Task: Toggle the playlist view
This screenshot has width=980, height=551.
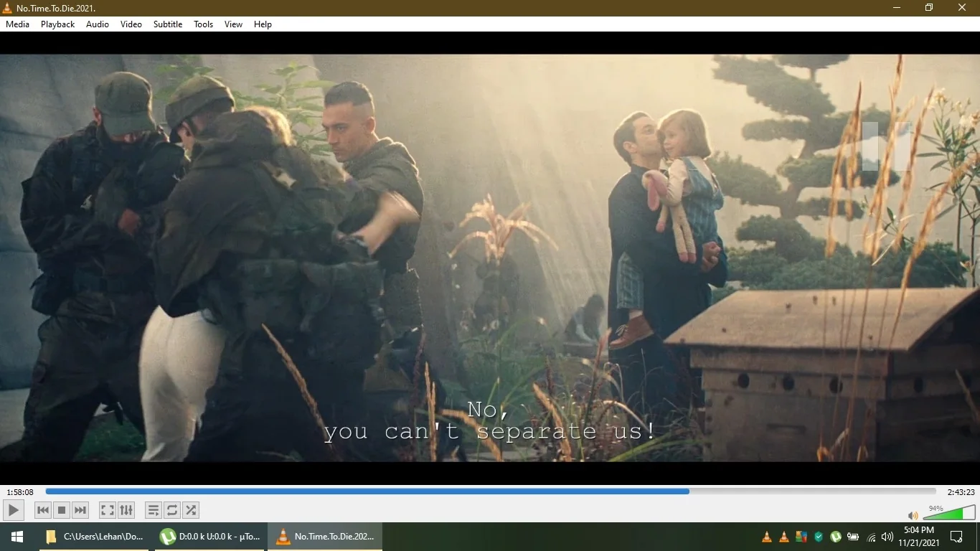Action: point(154,510)
